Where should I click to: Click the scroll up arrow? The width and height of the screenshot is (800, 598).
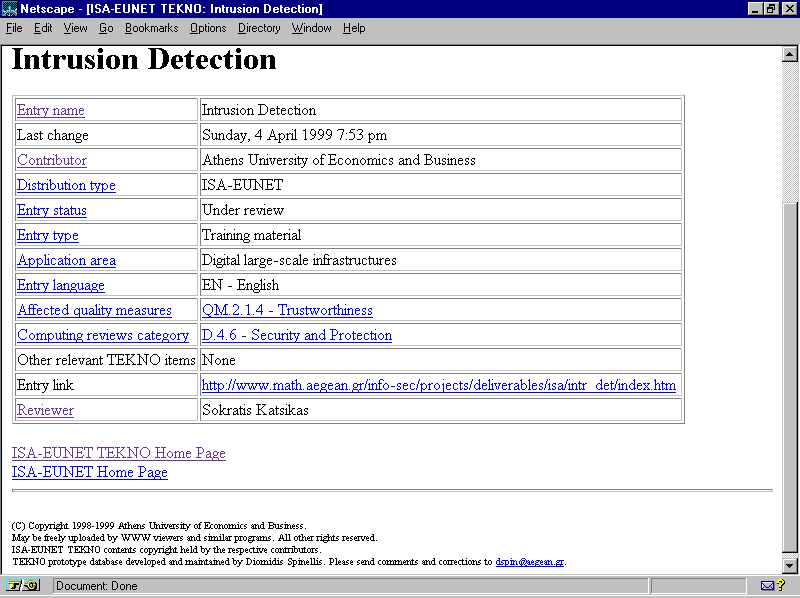(790, 54)
